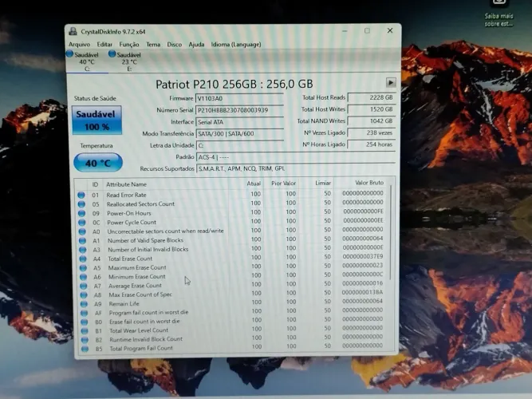Click the status circle of Average Erase Count
This screenshot has height=399, width=532.
[x=84, y=286]
